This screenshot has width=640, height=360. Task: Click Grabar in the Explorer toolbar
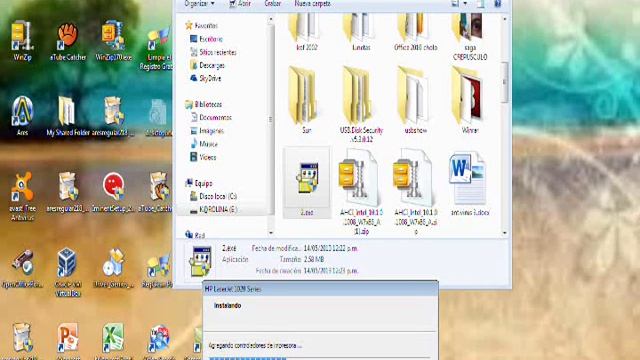[272, 4]
